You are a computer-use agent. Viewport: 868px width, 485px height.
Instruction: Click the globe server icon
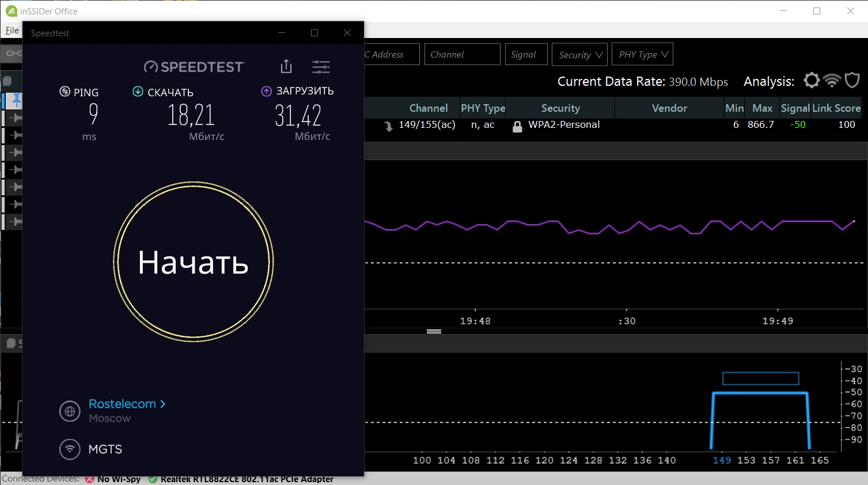tap(70, 411)
